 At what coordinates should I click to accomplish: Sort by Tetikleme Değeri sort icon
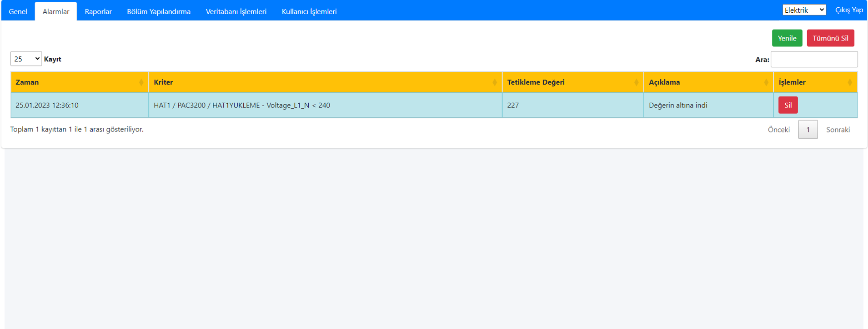pyautogui.click(x=636, y=82)
